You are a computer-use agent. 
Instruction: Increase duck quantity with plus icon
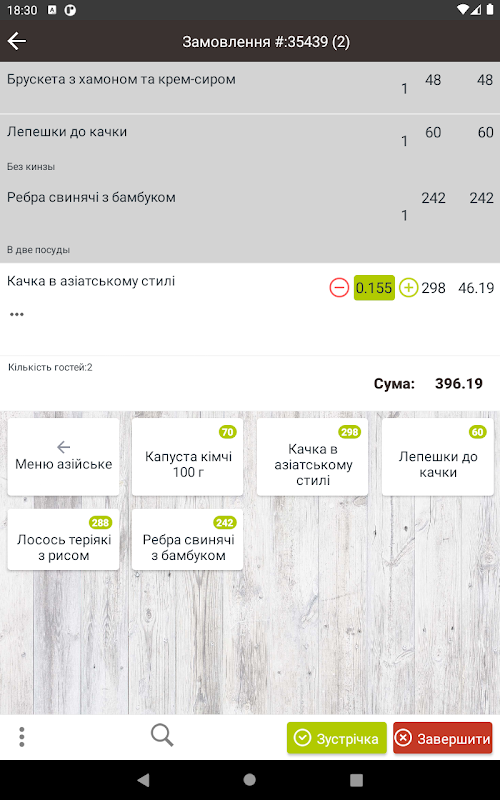click(x=408, y=288)
